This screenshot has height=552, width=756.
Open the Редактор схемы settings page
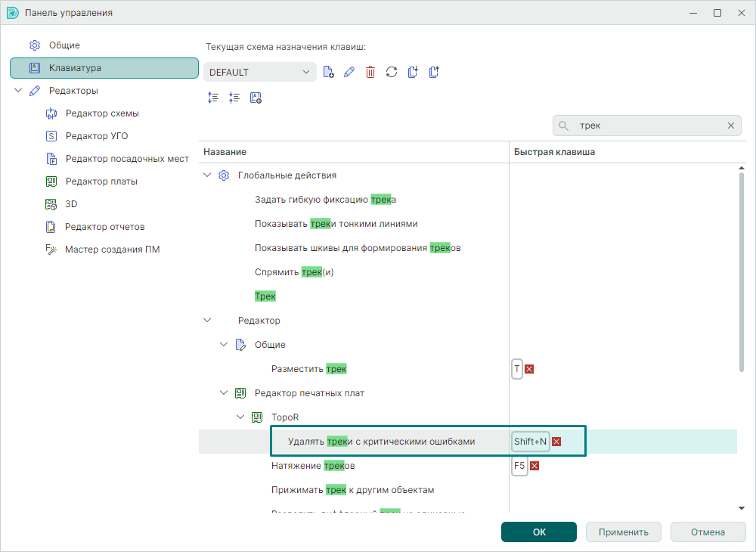102,113
